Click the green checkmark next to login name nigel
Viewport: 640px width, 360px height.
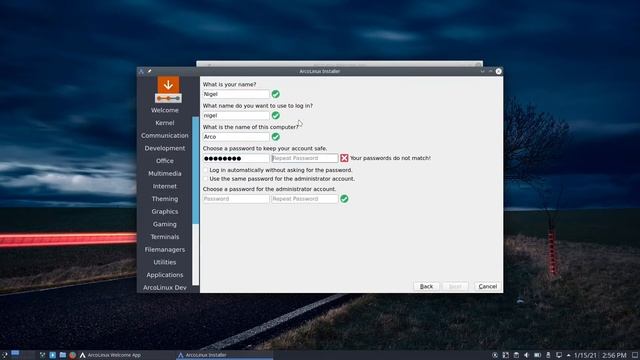[276, 116]
